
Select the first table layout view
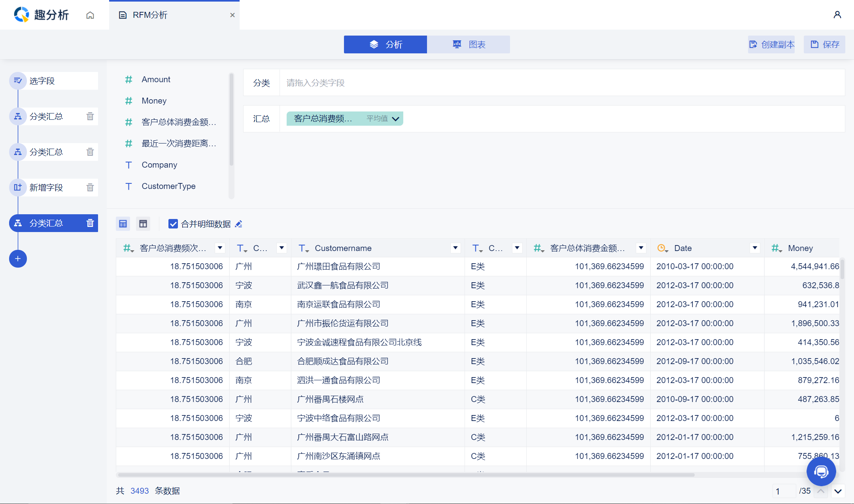tap(123, 224)
